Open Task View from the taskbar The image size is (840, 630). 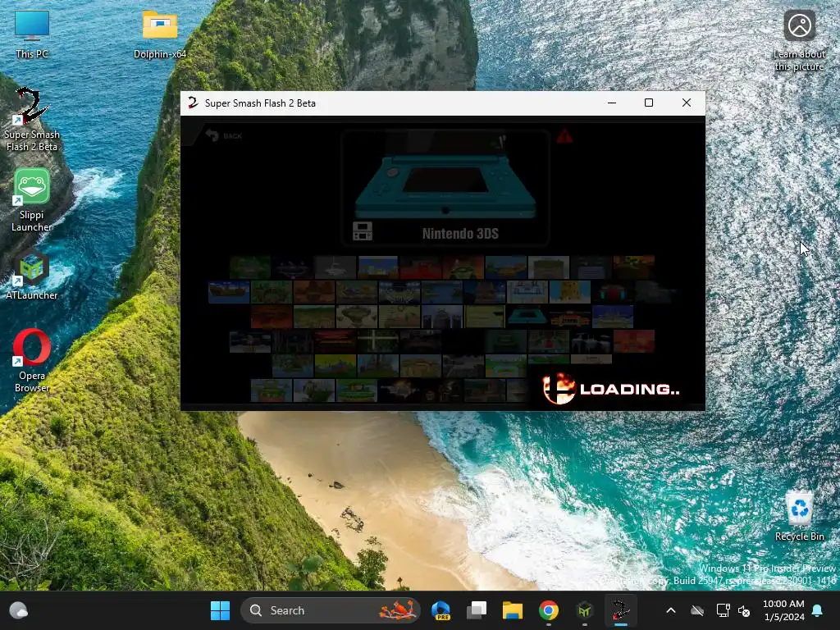click(477, 610)
